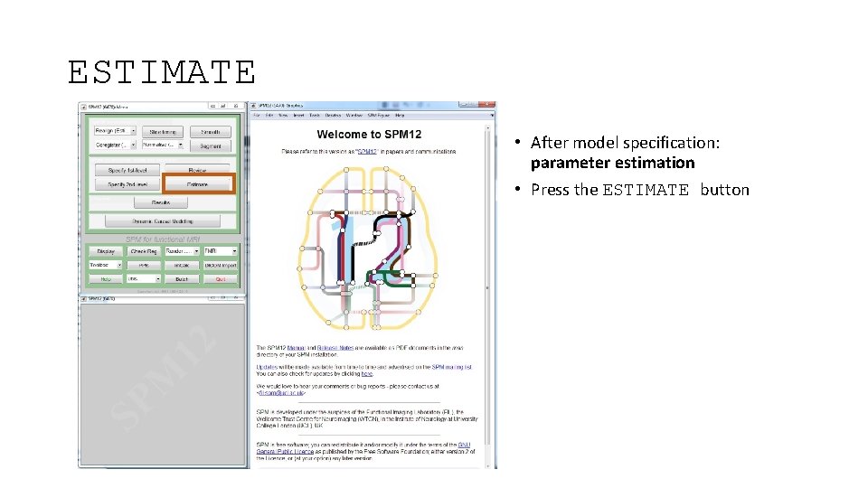Open SPM Figure menu
Image resolution: width=868 pixels, height=488 pixels.
[x=379, y=116]
